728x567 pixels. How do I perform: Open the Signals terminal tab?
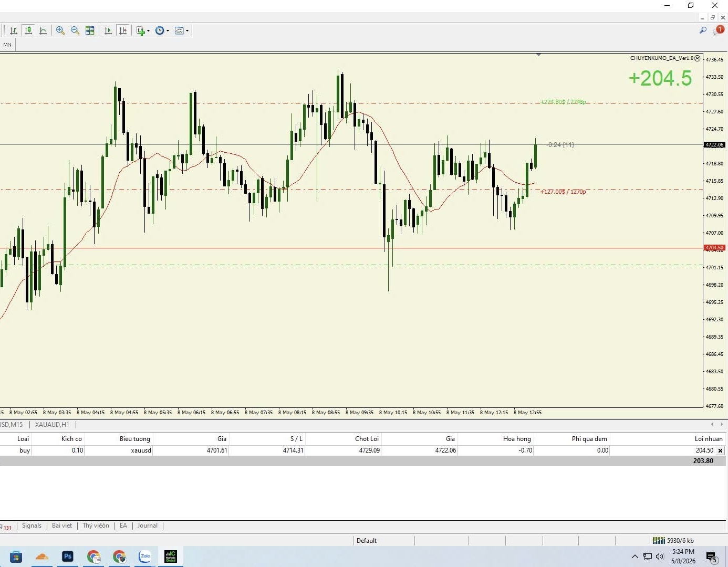[32, 526]
